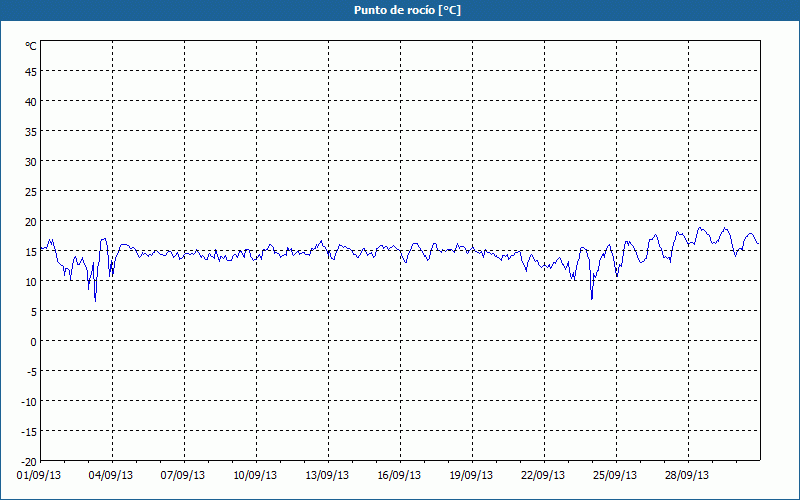800x500 pixels.
Task: Click the 19/09/13 date label
Action: point(471,476)
